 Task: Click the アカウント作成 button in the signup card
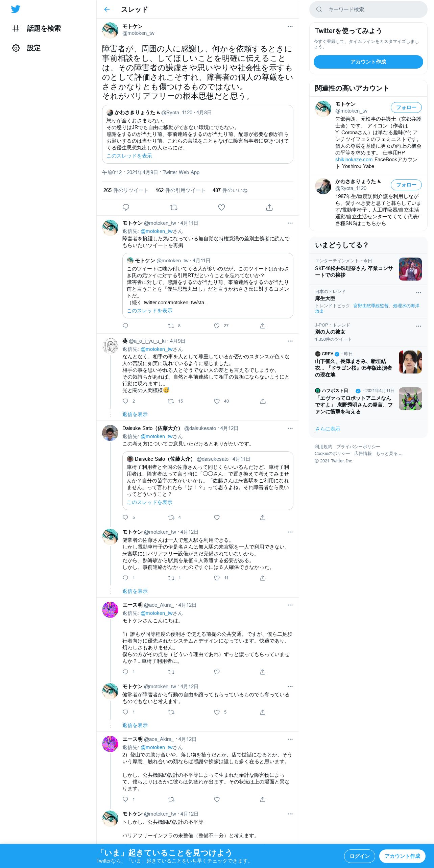[368, 62]
